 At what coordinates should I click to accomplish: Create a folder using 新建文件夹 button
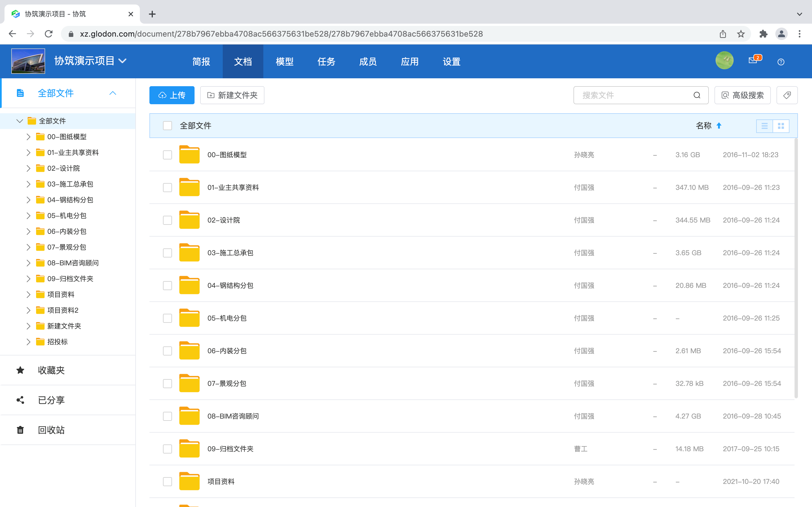(232, 95)
